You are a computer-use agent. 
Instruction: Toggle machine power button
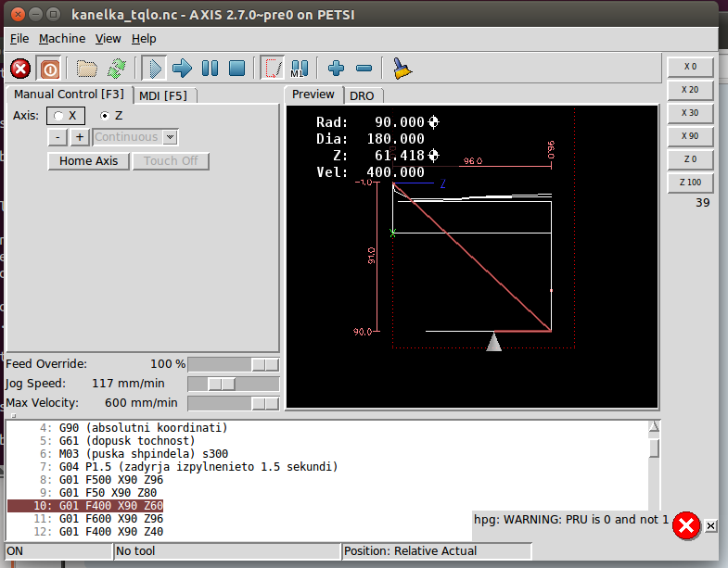pos(49,68)
